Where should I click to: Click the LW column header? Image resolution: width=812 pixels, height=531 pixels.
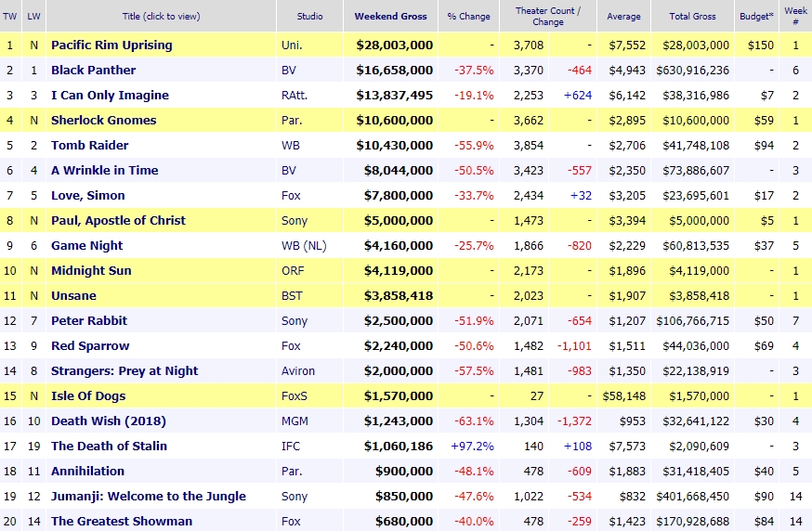[x=33, y=16]
